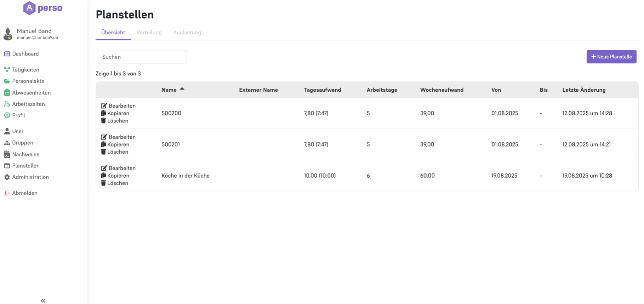Click the trash icon for Planstelle 500200
The width and height of the screenshot is (644, 304).
click(103, 121)
